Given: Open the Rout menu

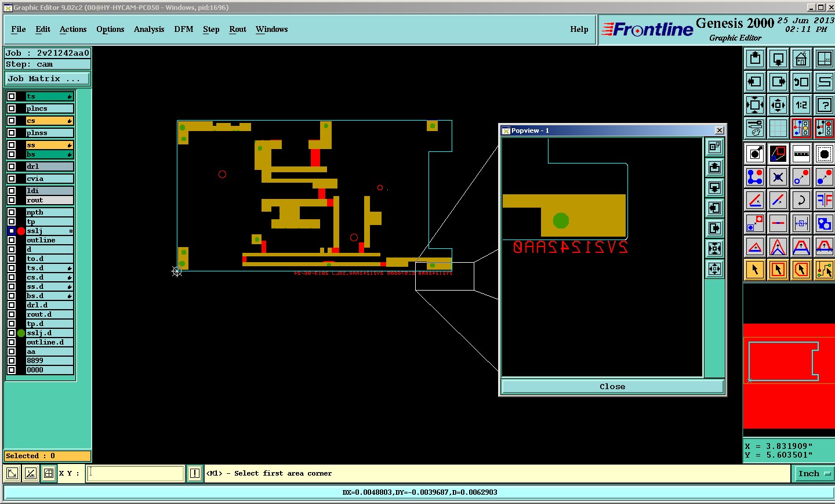Looking at the screenshot, I should coord(238,29).
